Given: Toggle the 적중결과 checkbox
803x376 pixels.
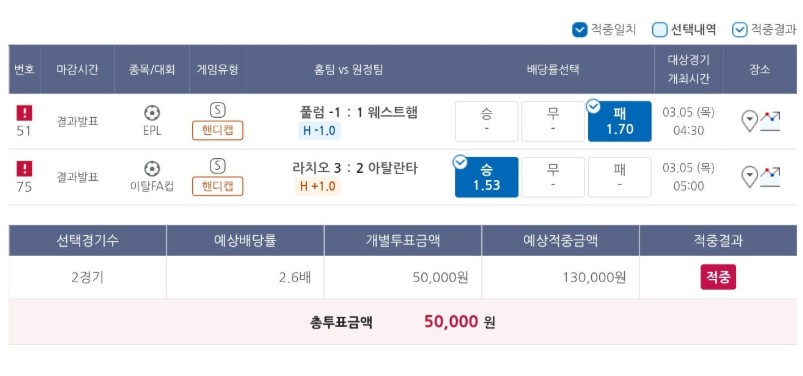Looking at the screenshot, I should 739,30.
